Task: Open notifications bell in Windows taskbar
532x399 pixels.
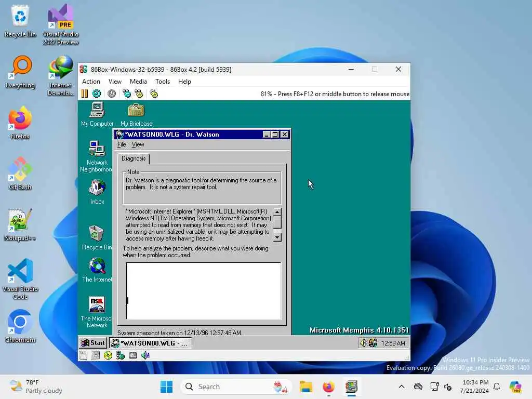Action: pos(497,387)
